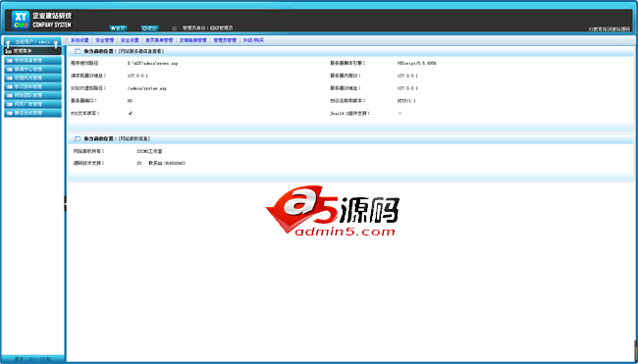Click the 管理菜单 sidebar header

[32, 51]
